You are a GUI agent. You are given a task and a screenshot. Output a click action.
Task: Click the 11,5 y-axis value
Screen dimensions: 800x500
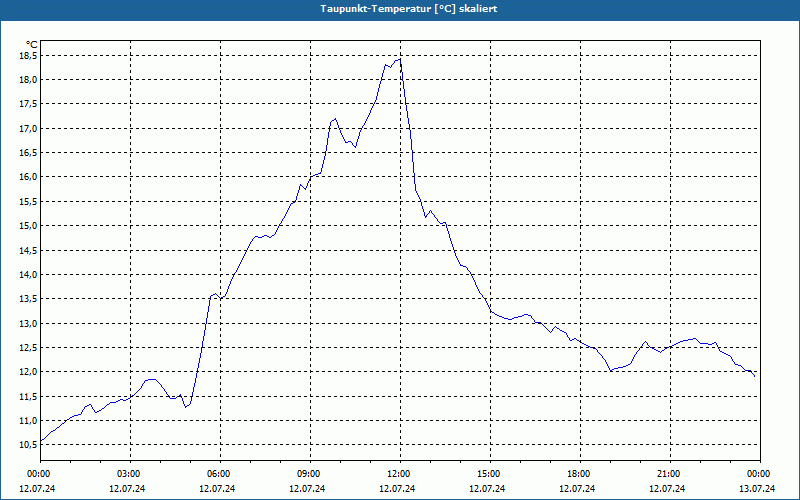point(28,396)
